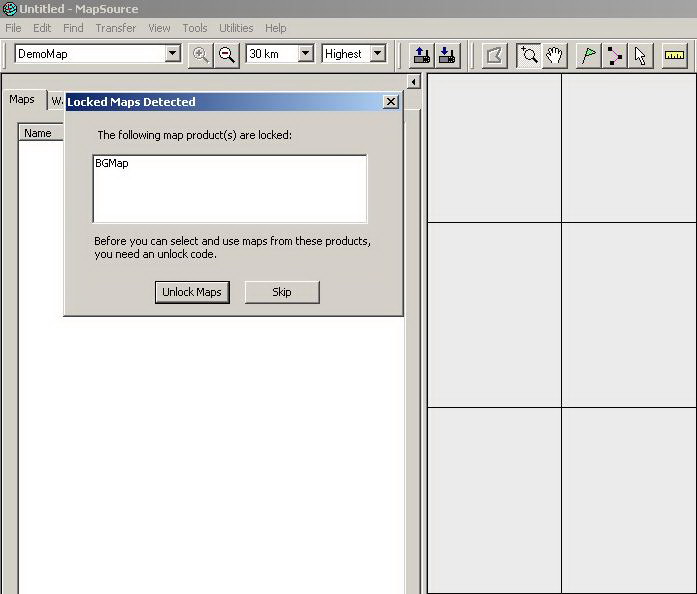The width and height of the screenshot is (697, 594).
Task: Select the Hand pan tool
Action: [x=554, y=55]
